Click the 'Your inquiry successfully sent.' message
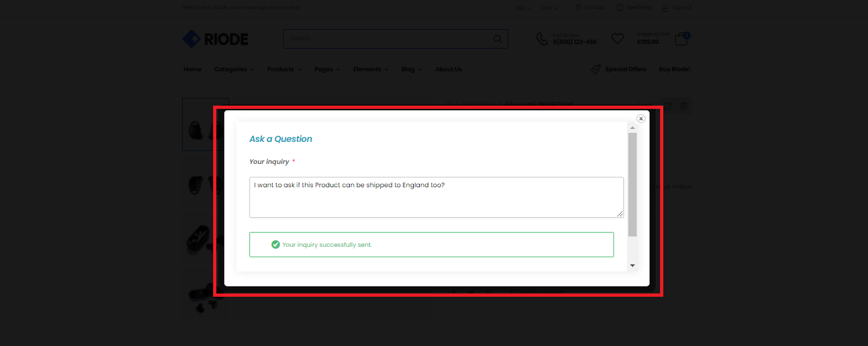868x346 pixels. coord(327,245)
